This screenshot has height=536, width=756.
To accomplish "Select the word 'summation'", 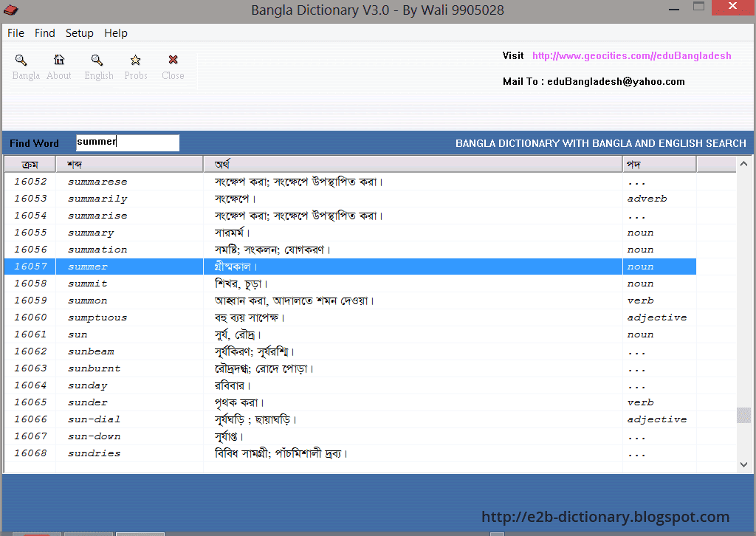I will 98,250.
